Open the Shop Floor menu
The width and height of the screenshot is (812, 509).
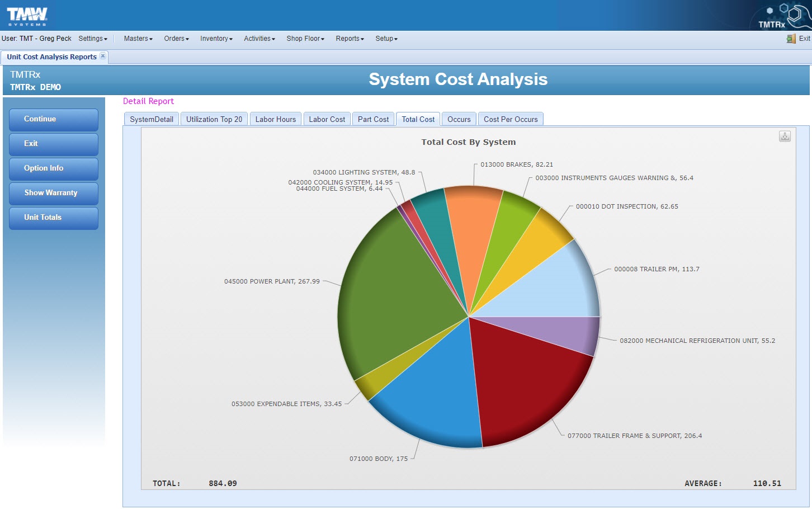pyautogui.click(x=305, y=39)
